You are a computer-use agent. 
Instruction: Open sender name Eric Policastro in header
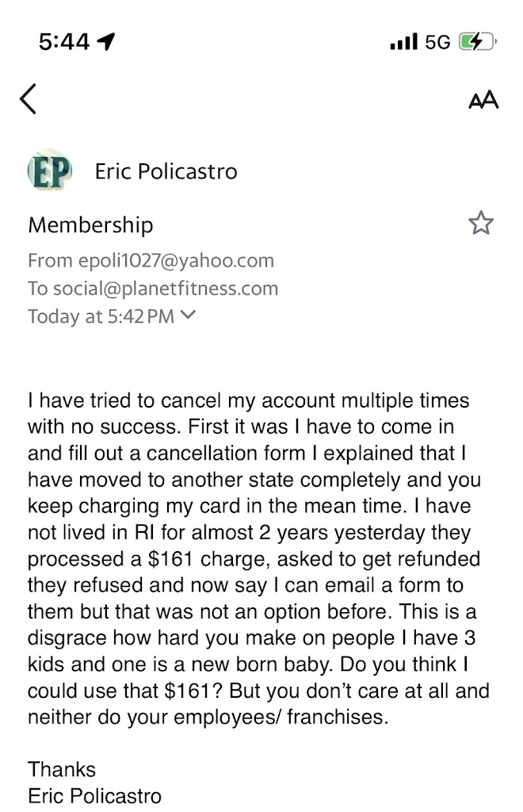[166, 171]
